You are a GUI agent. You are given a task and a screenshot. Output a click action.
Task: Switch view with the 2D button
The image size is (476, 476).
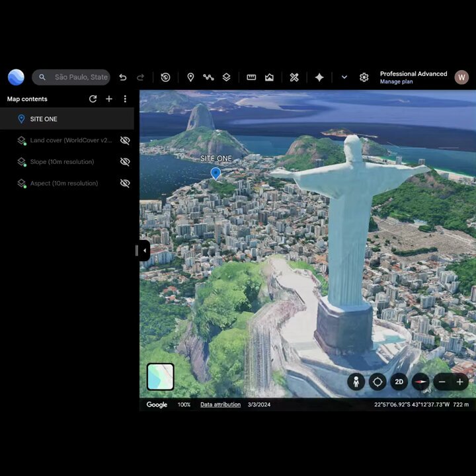pyautogui.click(x=399, y=381)
